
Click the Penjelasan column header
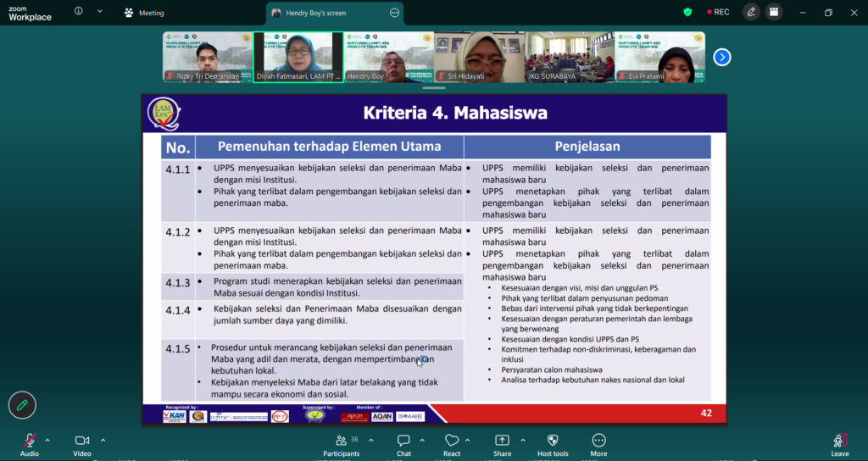[587, 147]
